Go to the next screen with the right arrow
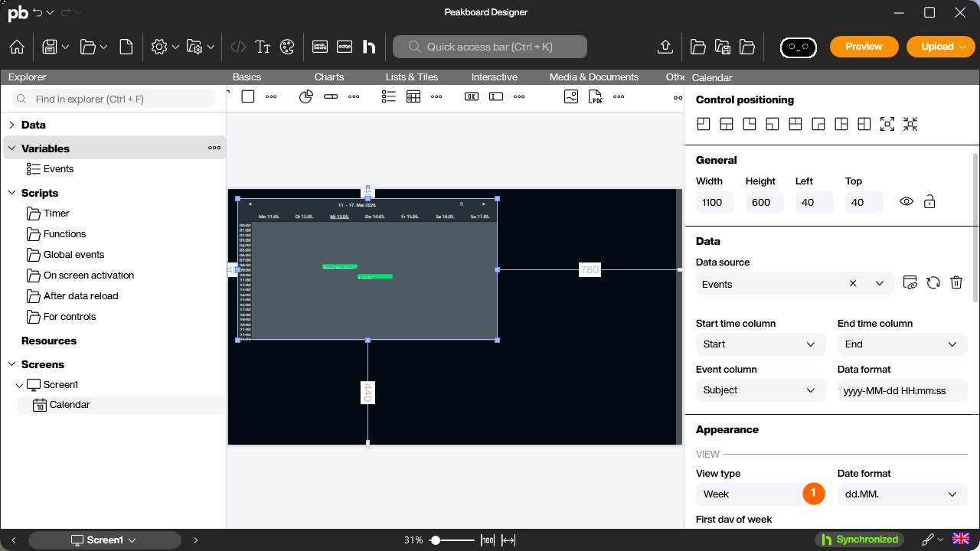 (x=196, y=540)
